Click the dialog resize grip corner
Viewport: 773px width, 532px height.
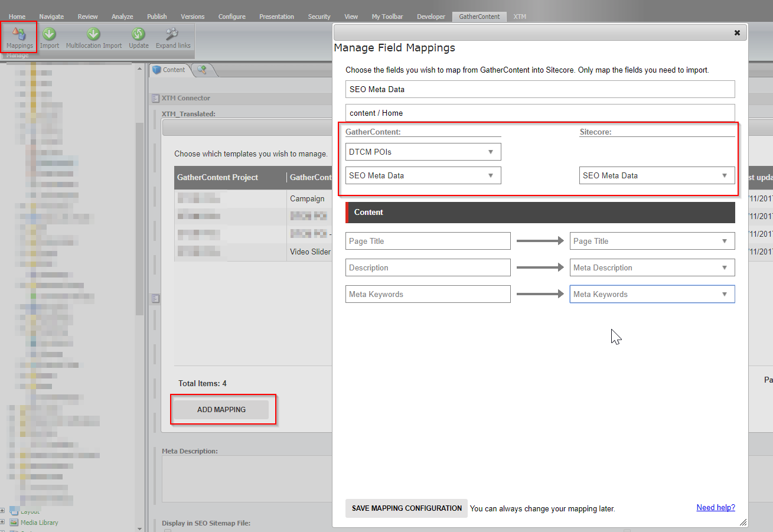(743, 522)
